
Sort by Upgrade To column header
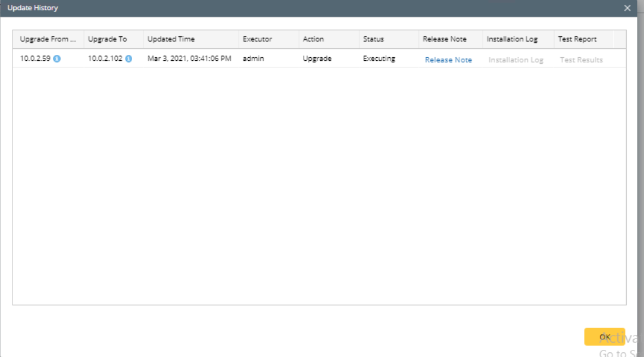(x=114, y=39)
